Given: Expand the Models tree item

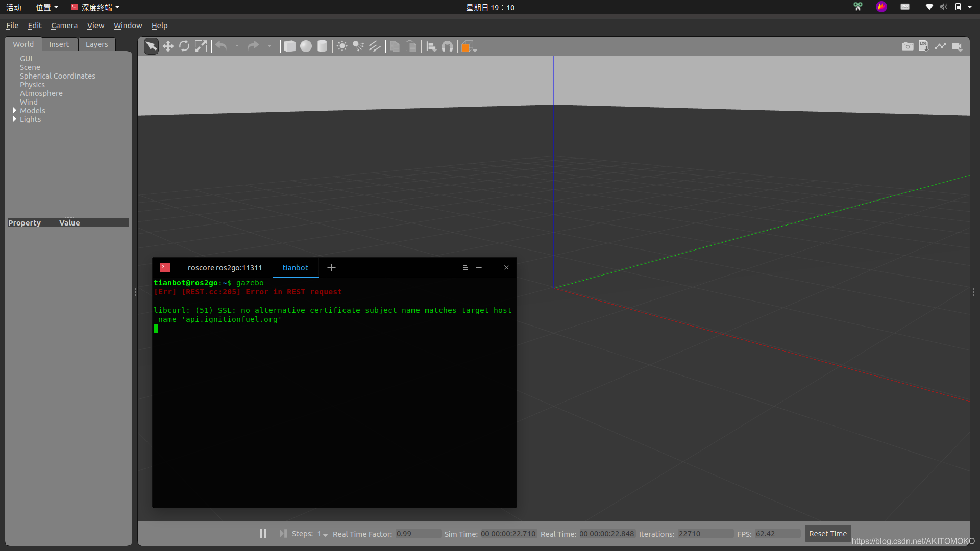Looking at the screenshot, I should (15, 110).
